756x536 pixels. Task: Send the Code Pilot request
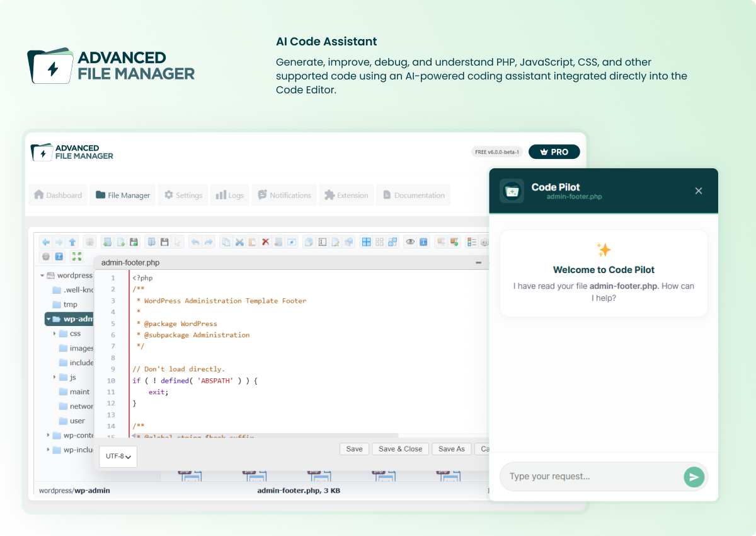click(694, 477)
